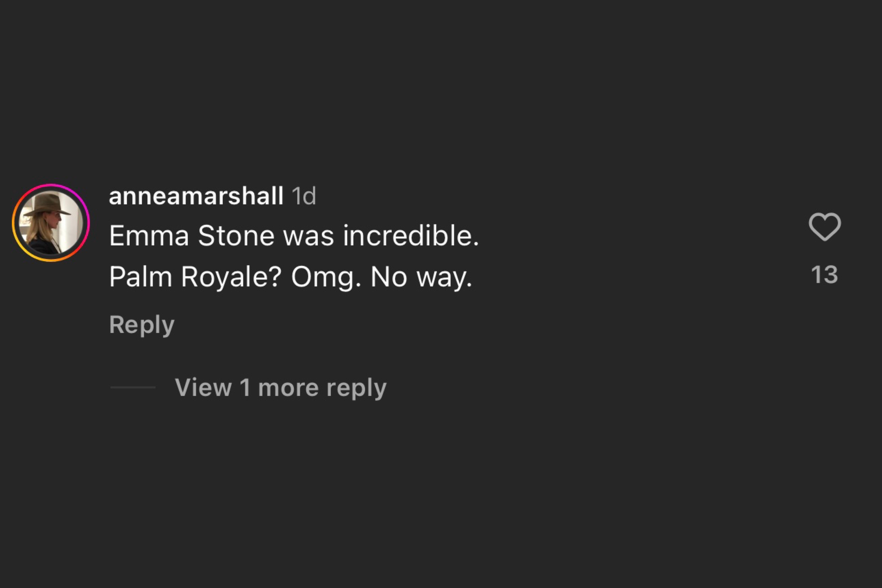This screenshot has height=588, width=882.
Task: Click 'Emma Stone' in the comment text
Action: 191,236
